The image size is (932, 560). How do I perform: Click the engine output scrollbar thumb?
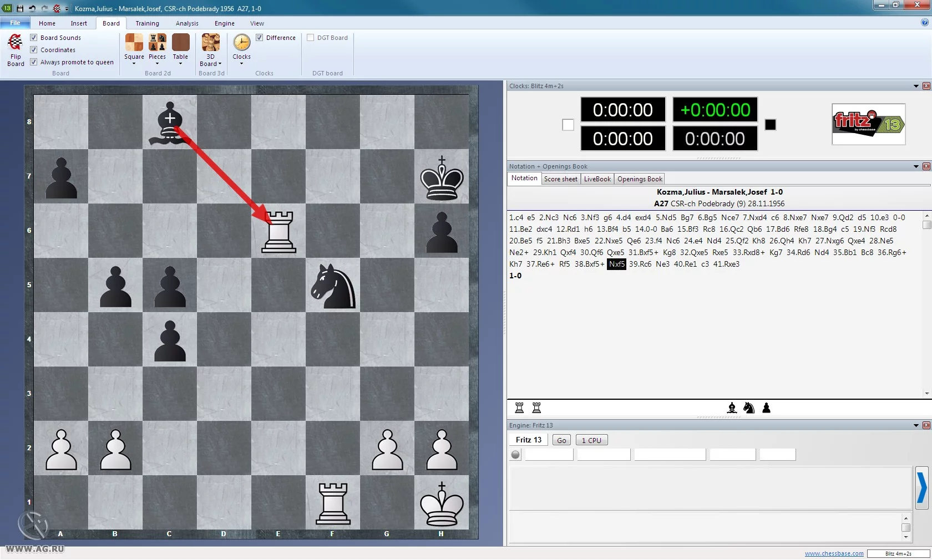point(906,527)
